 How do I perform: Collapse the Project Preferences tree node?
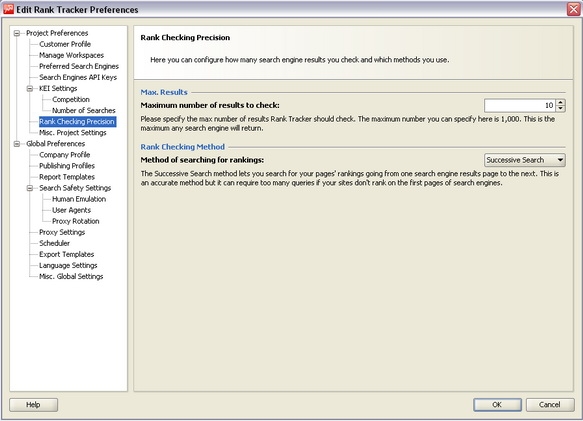[x=17, y=33]
